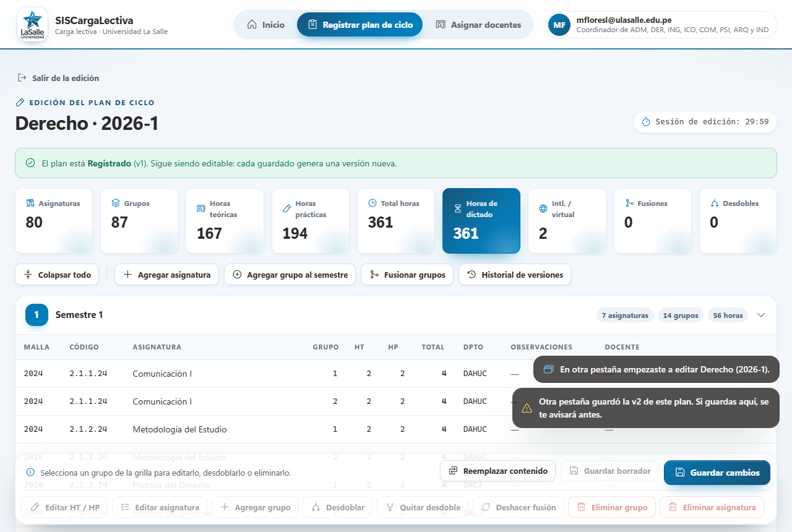Click the Guardar cambios button
This screenshot has height=532, width=792.
click(x=717, y=473)
